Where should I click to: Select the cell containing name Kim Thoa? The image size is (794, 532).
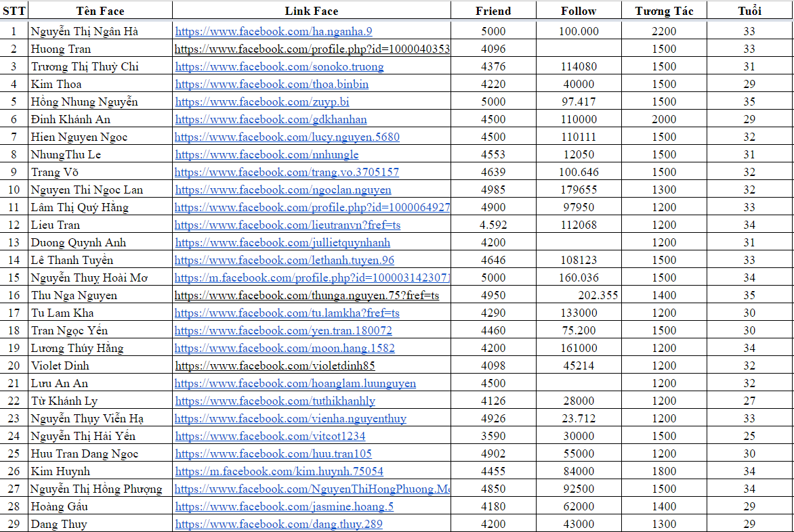100,84
